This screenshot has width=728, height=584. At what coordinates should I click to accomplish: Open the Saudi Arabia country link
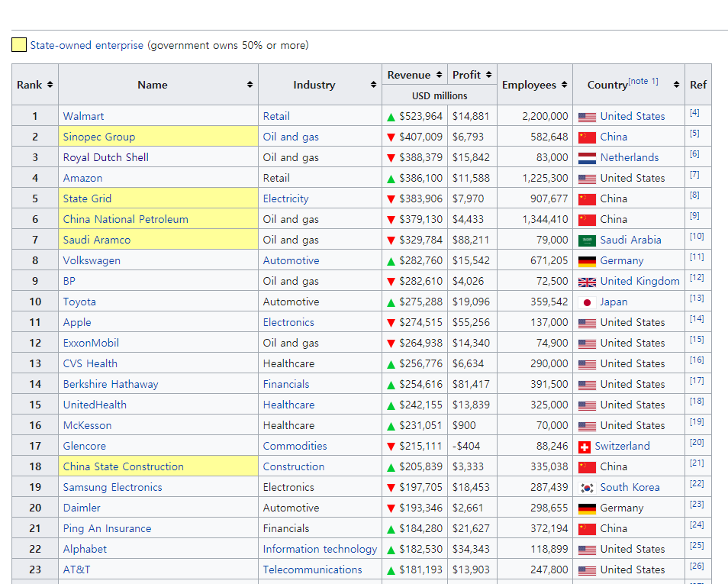pyautogui.click(x=630, y=240)
